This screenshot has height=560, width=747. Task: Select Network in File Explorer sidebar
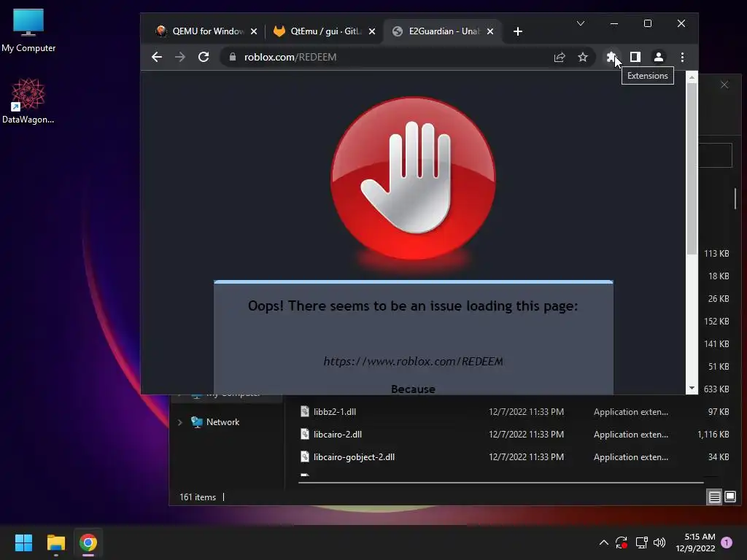coord(223,422)
